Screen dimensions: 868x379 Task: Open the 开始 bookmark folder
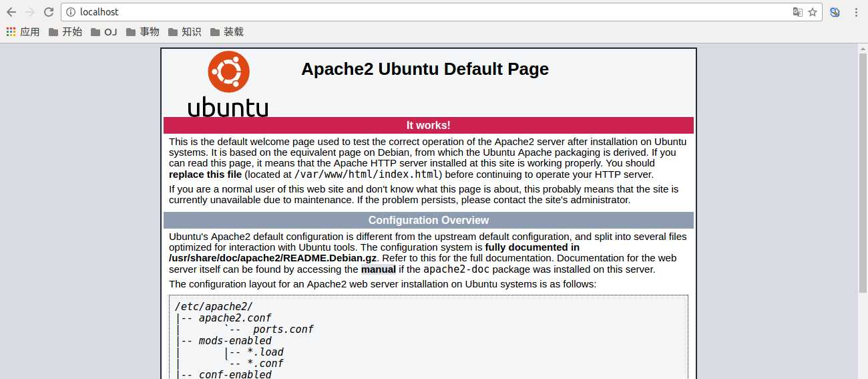[65, 31]
